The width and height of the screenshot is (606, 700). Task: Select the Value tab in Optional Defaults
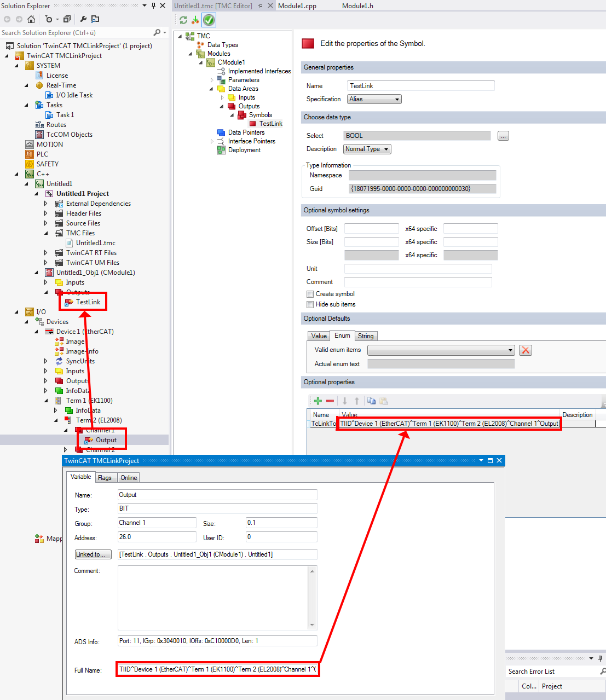[x=319, y=336]
